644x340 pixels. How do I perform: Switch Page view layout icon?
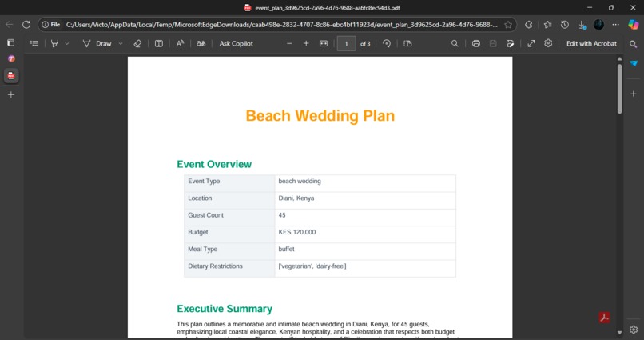pyautogui.click(x=407, y=43)
